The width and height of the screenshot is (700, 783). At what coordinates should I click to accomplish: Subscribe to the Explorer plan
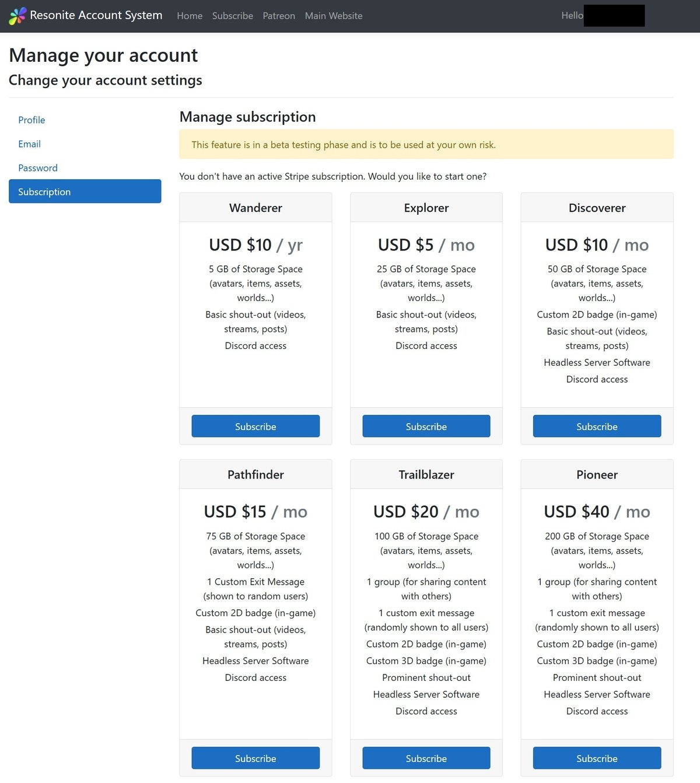click(x=426, y=427)
